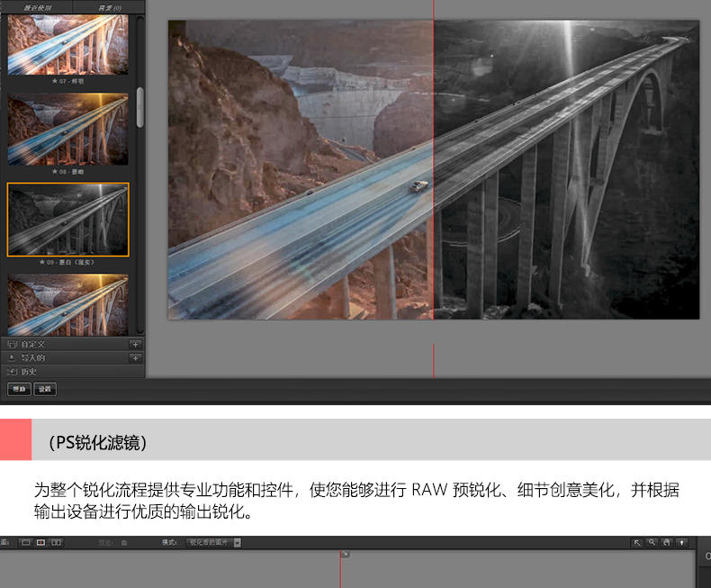Click the preset list scrollbar handle

pyautogui.click(x=140, y=107)
